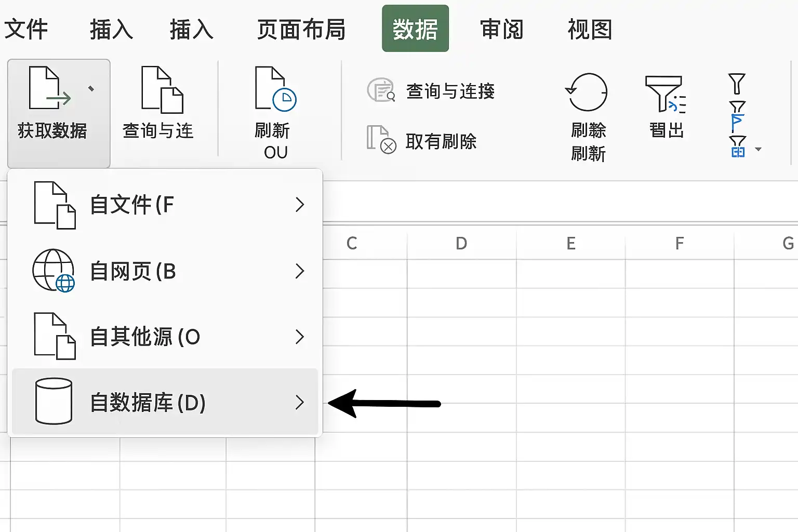Image resolution: width=798 pixels, height=532 pixels.
Task: Click the 查询与连接 icon in ribbon
Action: (x=381, y=90)
